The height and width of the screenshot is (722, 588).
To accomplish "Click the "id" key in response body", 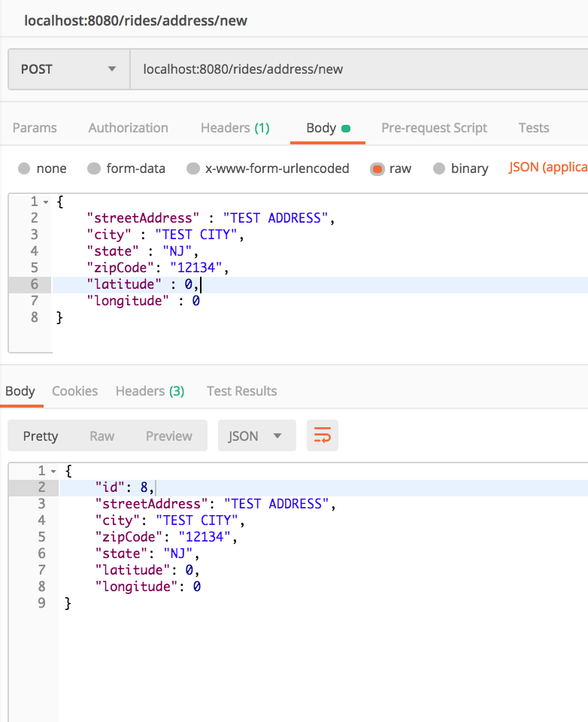I will [110, 487].
